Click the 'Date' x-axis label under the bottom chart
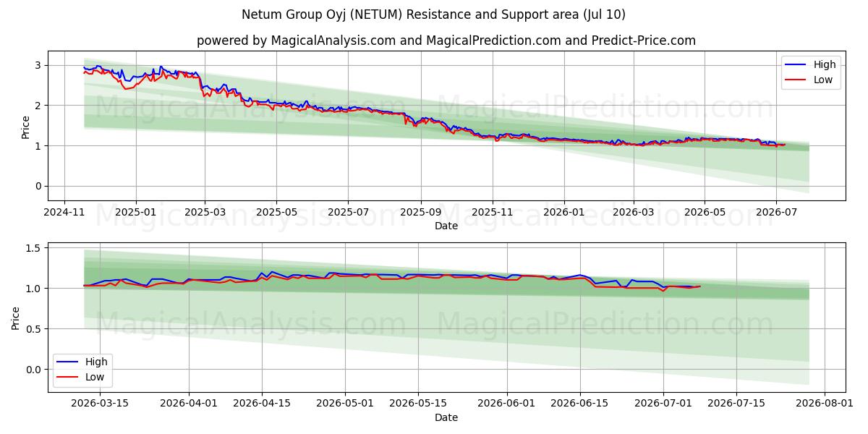 [x=446, y=417]
